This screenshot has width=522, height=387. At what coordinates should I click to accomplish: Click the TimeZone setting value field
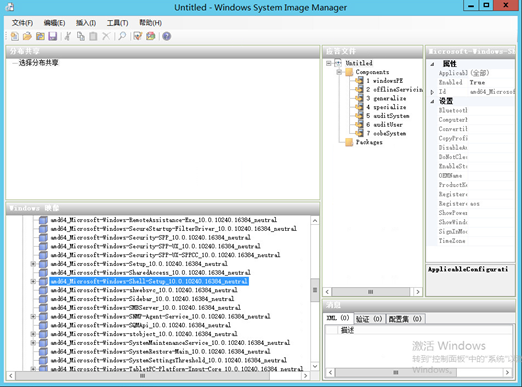491,241
